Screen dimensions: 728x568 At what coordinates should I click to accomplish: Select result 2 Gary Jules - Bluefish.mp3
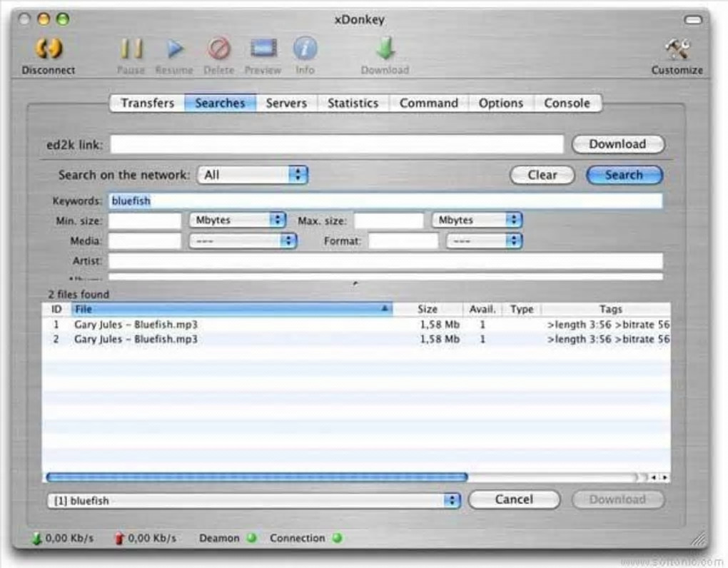click(356, 339)
